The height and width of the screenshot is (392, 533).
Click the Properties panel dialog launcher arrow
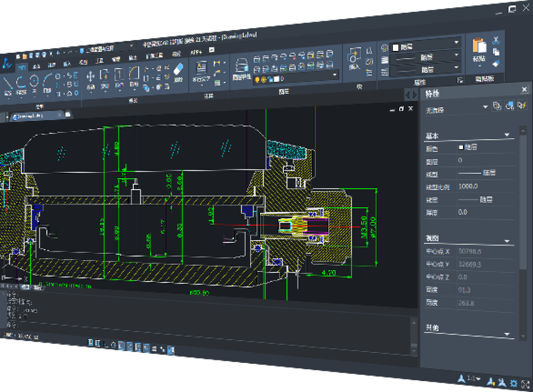[x=460, y=80]
